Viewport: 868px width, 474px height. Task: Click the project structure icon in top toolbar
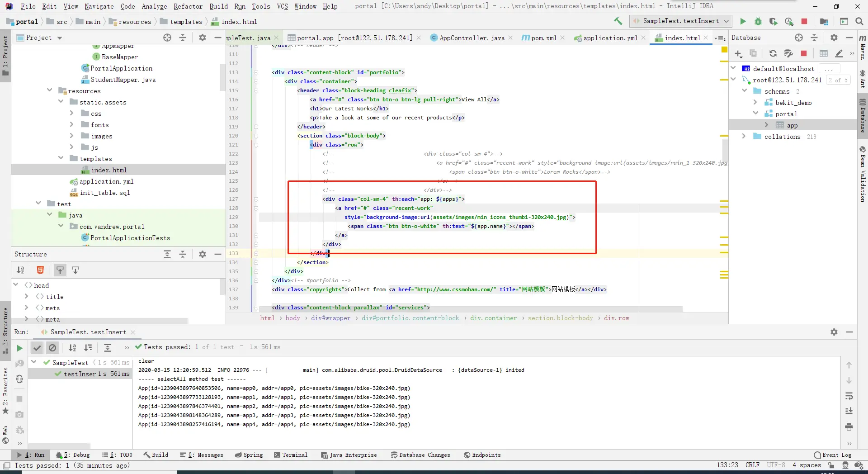click(x=824, y=21)
